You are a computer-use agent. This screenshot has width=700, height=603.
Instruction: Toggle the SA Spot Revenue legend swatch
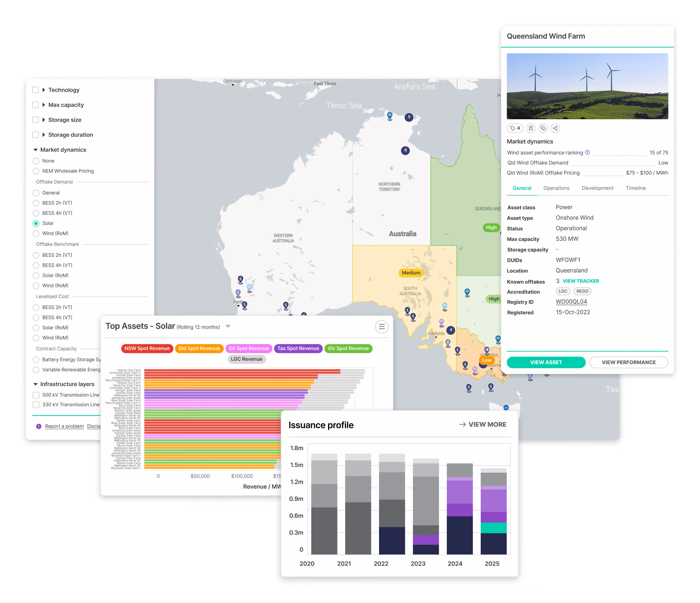click(249, 348)
